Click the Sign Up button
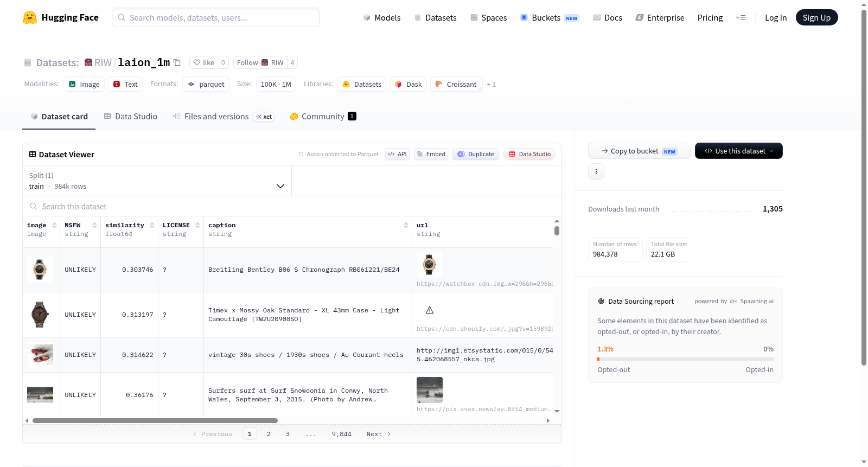This screenshot has height=467, width=868. [816, 17]
